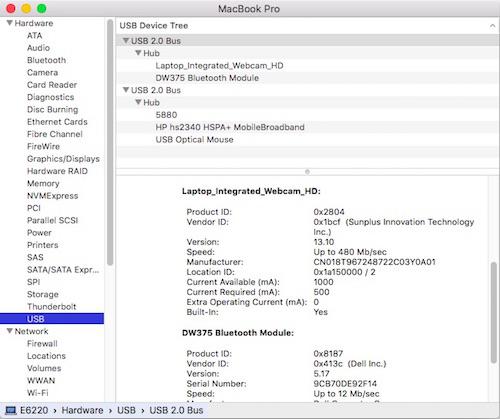
Task: Collapse the second USB 2.0 Bus triangle
Action: click(126, 90)
